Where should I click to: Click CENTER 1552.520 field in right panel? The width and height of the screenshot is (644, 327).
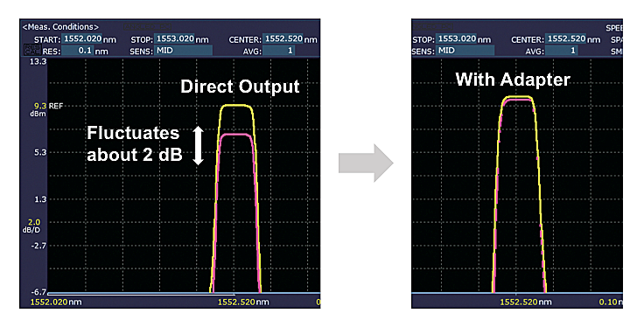(566, 39)
